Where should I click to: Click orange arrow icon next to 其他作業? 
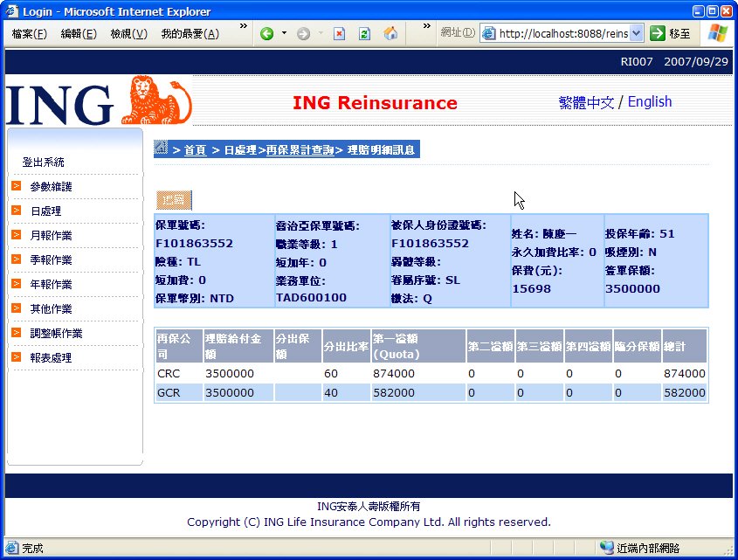tap(17, 308)
